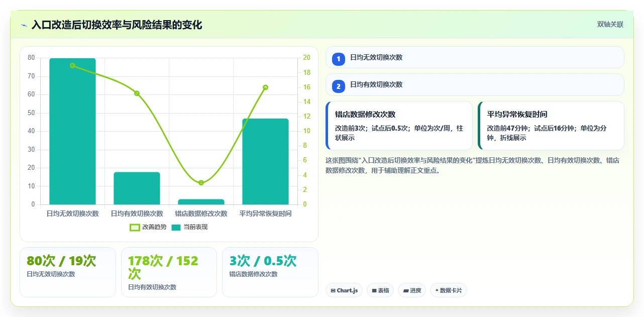Image resolution: width=644 pixels, height=317 pixels.
Task: Click x-axis label 平均异常恢复时间
Action: pos(265,214)
